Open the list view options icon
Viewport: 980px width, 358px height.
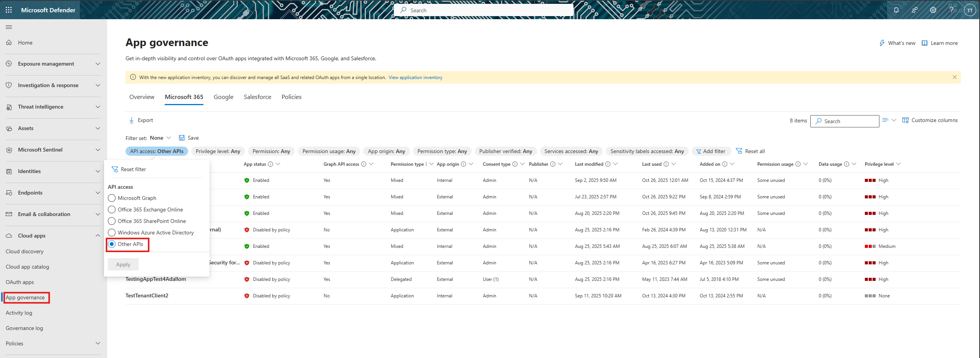(x=889, y=120)
